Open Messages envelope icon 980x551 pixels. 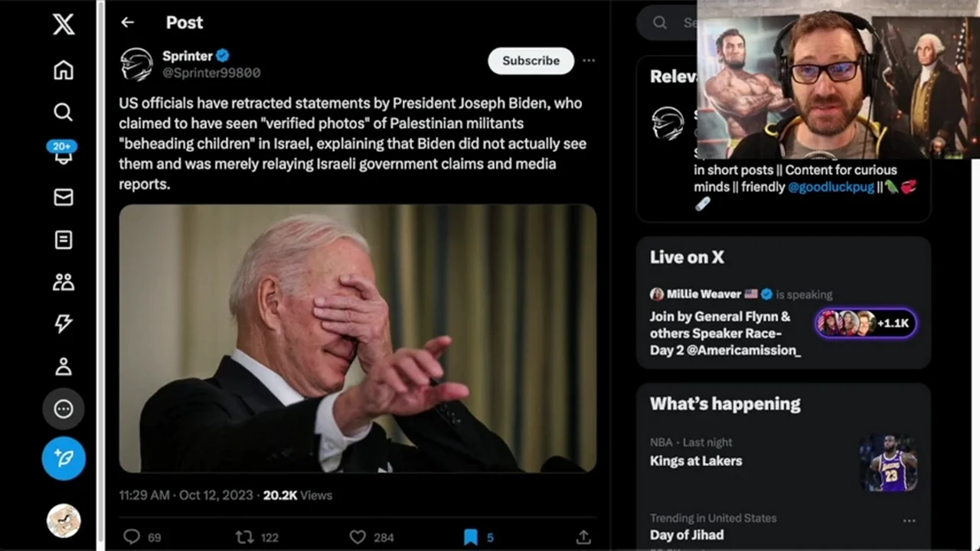point(64,197)
